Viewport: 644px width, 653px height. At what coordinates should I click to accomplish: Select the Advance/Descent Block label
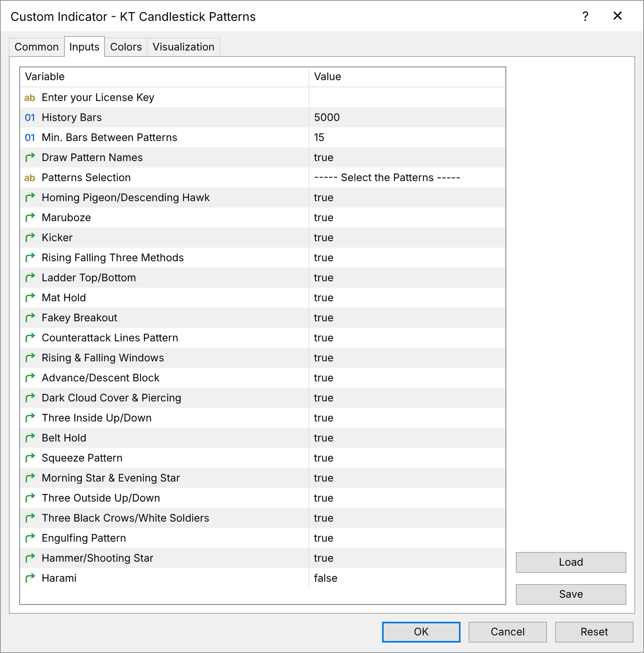[x=101, y=378]
